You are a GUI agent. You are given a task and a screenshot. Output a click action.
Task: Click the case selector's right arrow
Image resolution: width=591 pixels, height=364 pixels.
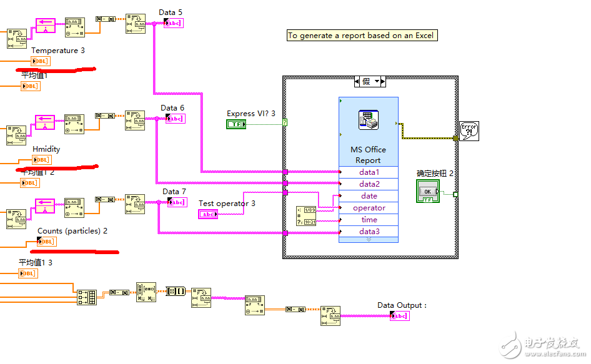coord(384,81)
